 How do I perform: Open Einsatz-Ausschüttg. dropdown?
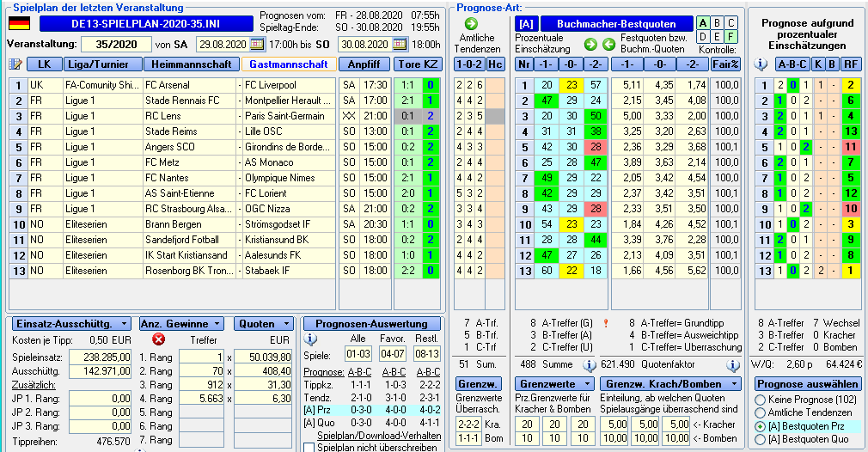point(71,324)
